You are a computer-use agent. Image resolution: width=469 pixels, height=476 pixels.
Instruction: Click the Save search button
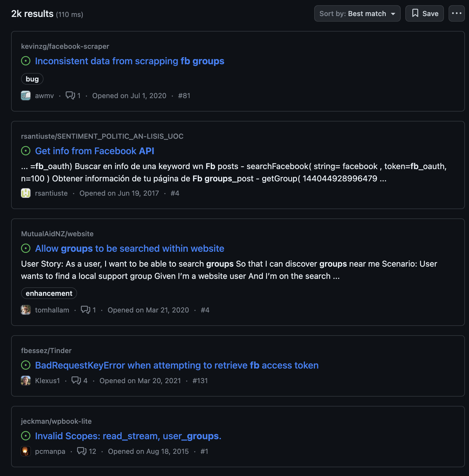[x=424, y=14]
